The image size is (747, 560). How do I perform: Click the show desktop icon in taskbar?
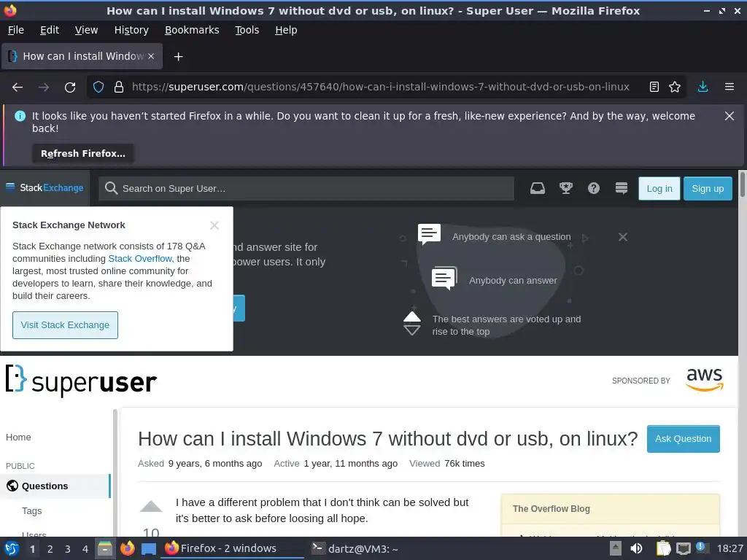(149, 549)
